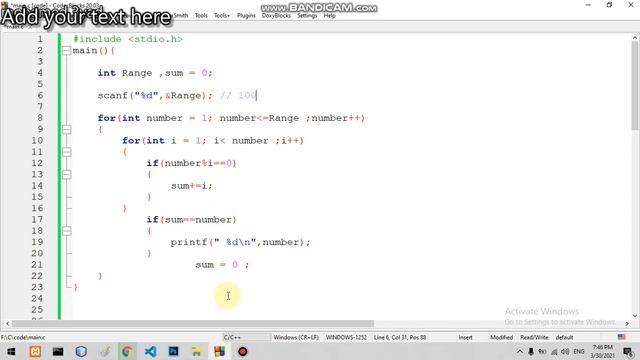The width and height of the screenshot is (640, 360).
Task: Click the C/C++ language status field
Action: click(x=247, y=338)
